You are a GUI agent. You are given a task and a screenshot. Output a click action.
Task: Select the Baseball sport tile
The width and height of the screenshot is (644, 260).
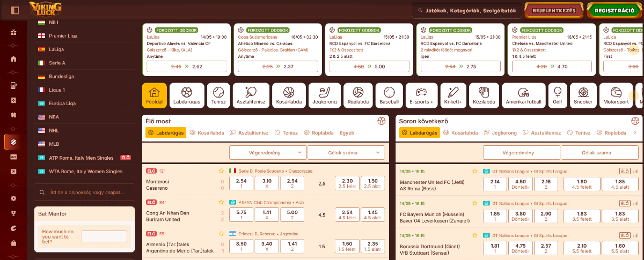click(389, 95)
